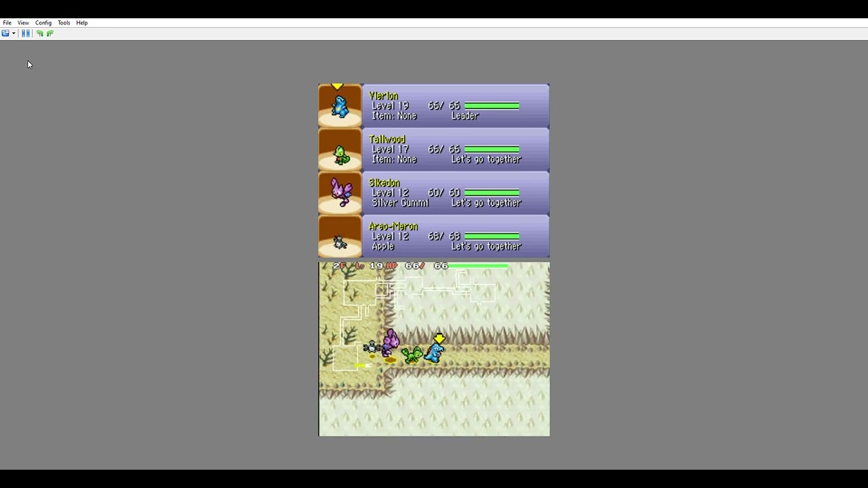Click Tallwood's Level 17 text
The image size is (868, 488).
point(390,149)
